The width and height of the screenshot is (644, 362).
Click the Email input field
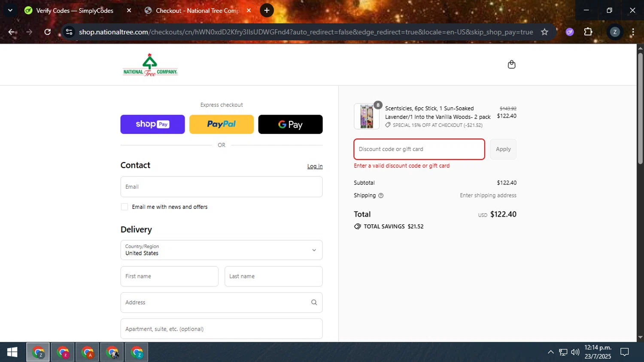222,187
